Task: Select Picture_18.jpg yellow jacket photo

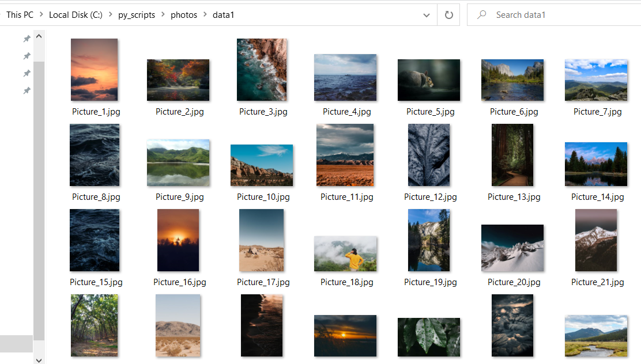Action: tap(345, 253)
